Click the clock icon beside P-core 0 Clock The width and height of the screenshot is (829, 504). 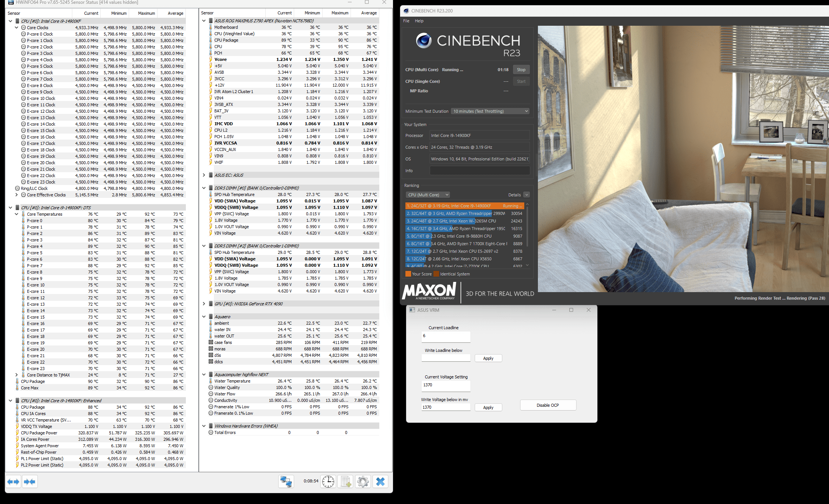click(23, 34)
